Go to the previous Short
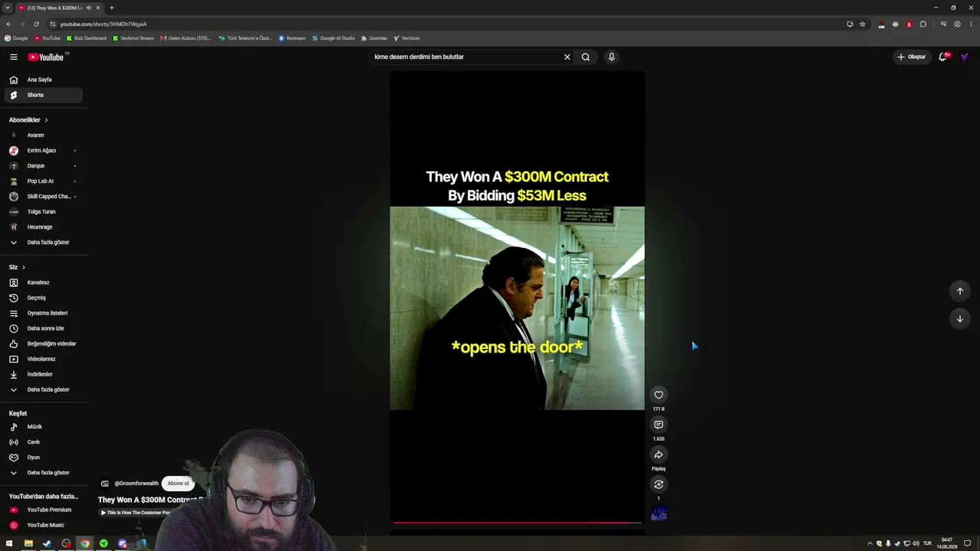The height and width of the screenshot is (551, 980). click(x=960, y=291)
